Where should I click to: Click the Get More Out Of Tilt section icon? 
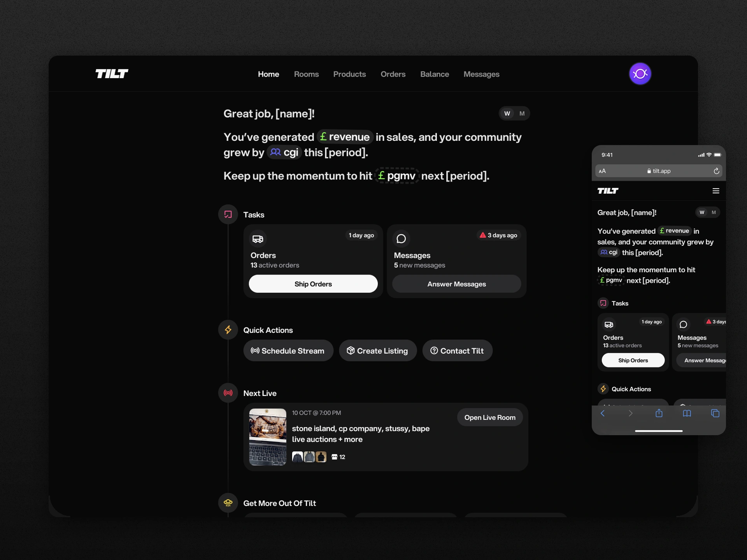pos(228,503)
